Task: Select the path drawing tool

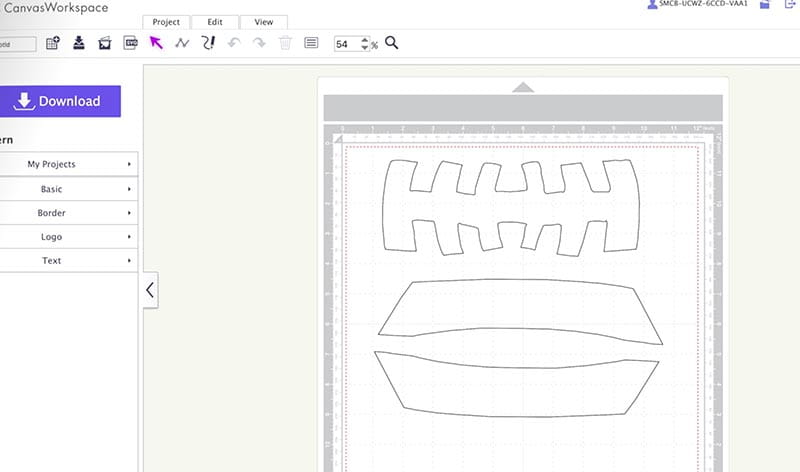Action: [x=182, y=43]
